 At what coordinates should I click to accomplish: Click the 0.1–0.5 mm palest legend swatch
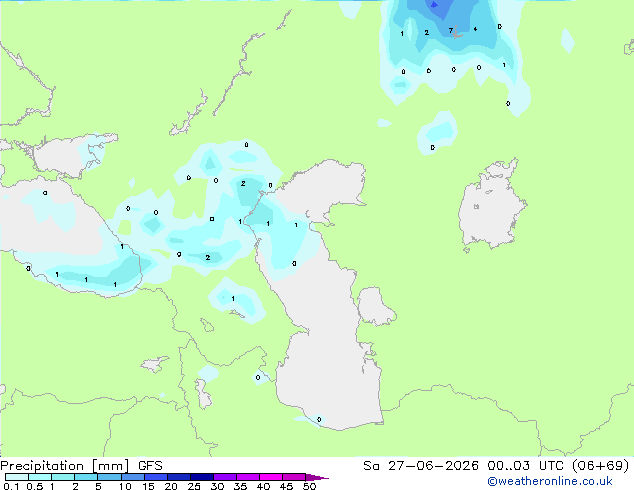17,477
